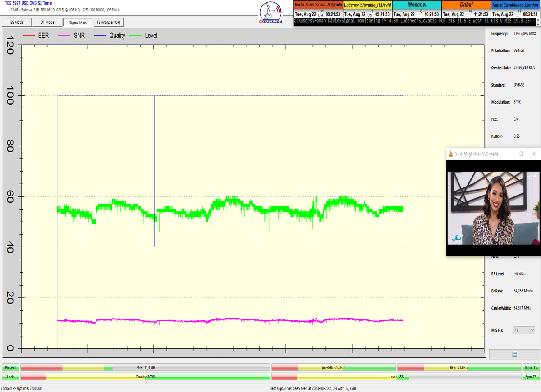Toggle the Input TS indicator
541x392 pixels.
531,368
